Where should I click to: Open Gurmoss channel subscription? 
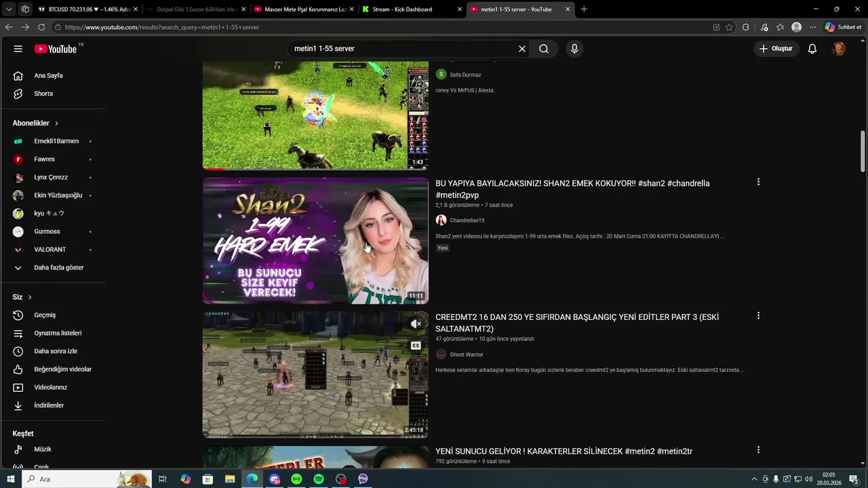click(x=53, y=231)
